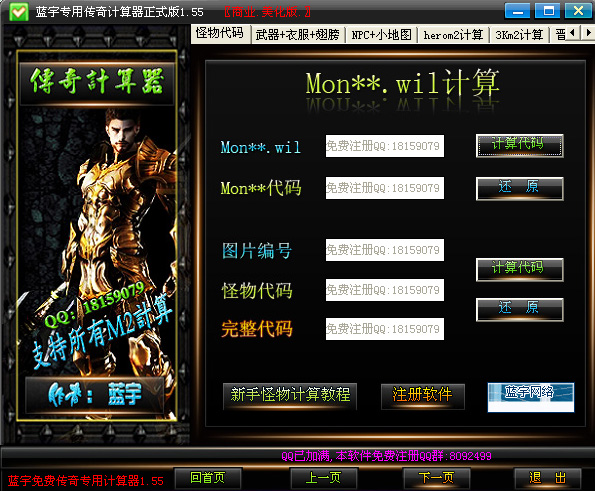The height and width of the screenshot is (491, 595).
Task: Click the green checkmark app icon
Action: pos(19,12)
